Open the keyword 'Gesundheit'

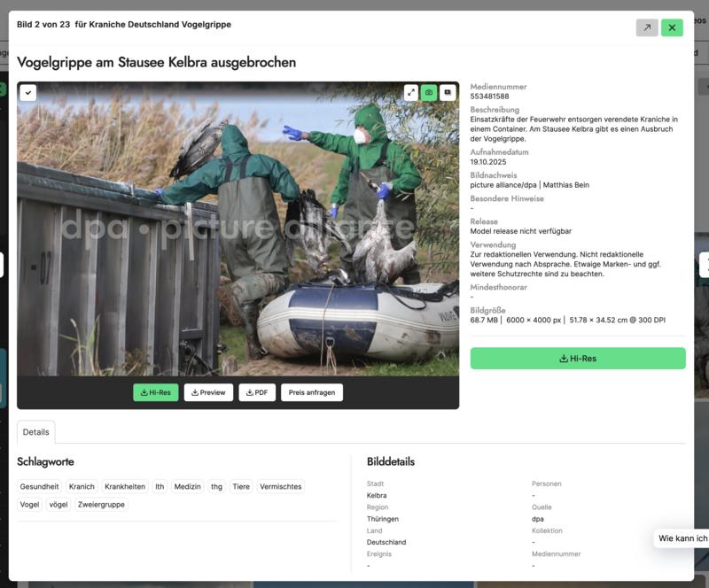pyautogui.click(x=39, y=486)
